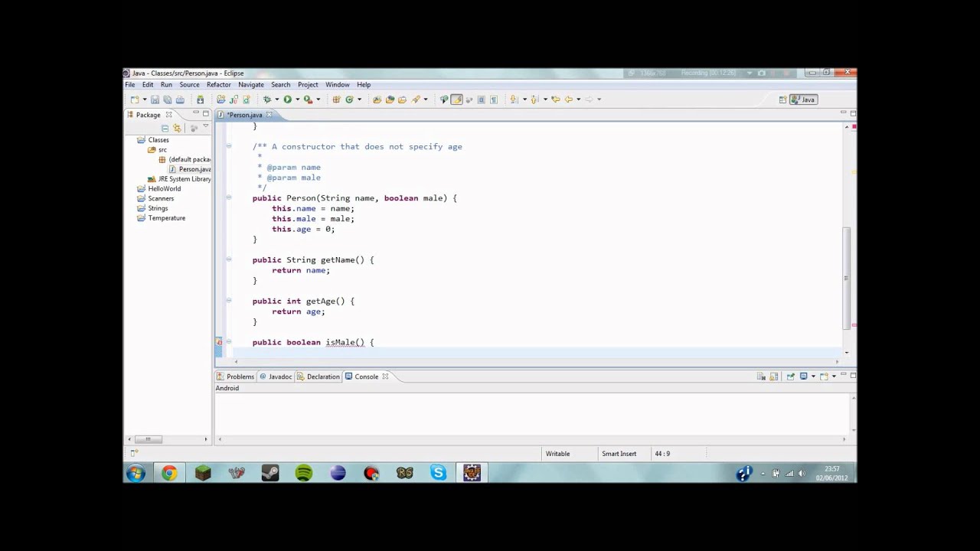
Task: Switch to the Javadoc tab
Action: [276, 377]
